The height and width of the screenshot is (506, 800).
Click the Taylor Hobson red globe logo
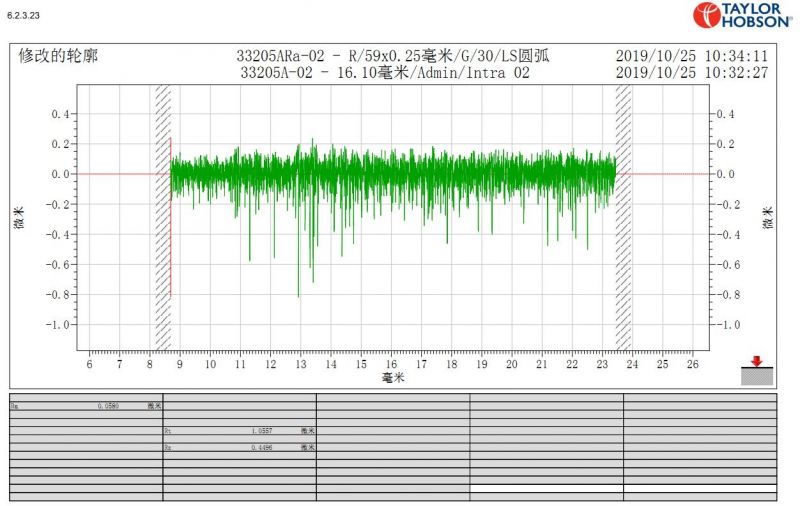[x=707, y=14]
